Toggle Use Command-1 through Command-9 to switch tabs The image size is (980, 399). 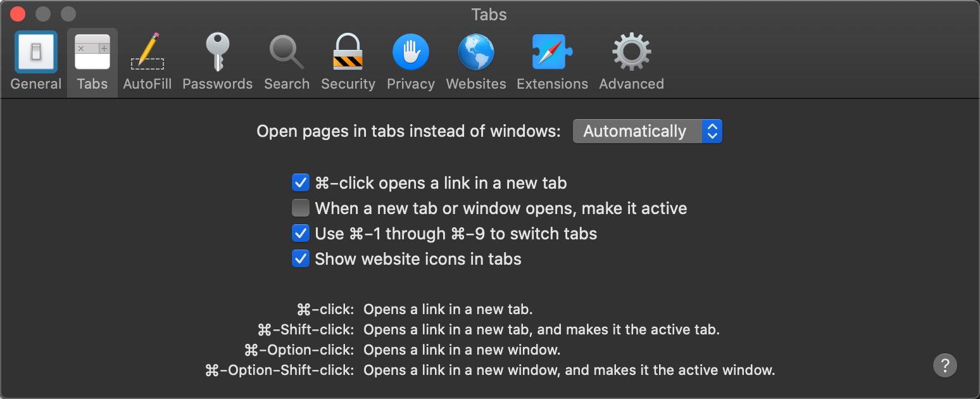[300, 233]
